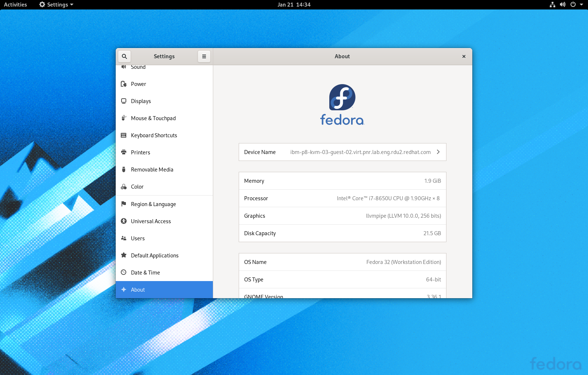Select Universal Access label in sidebar
Image resolution: width=588 pixels, height=375 pixels.
[x=151, y=221]
